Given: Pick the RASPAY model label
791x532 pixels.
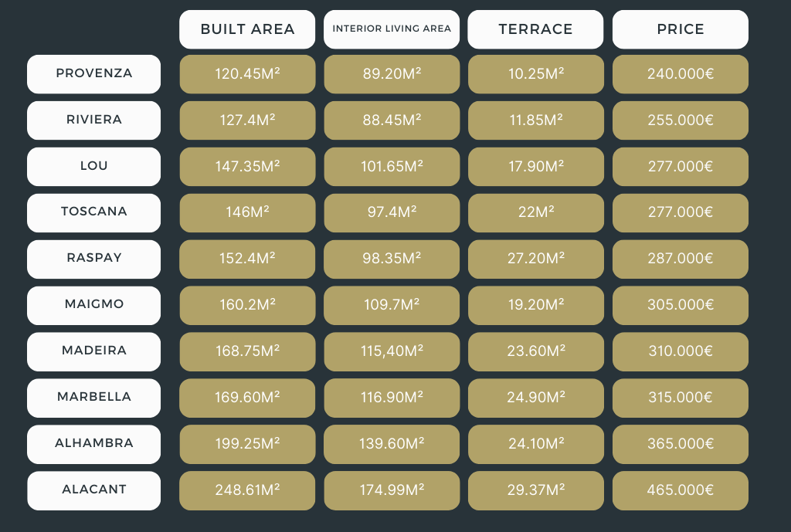Looking at the screenshot, I should pyautogui.click(x=93, y=259).
